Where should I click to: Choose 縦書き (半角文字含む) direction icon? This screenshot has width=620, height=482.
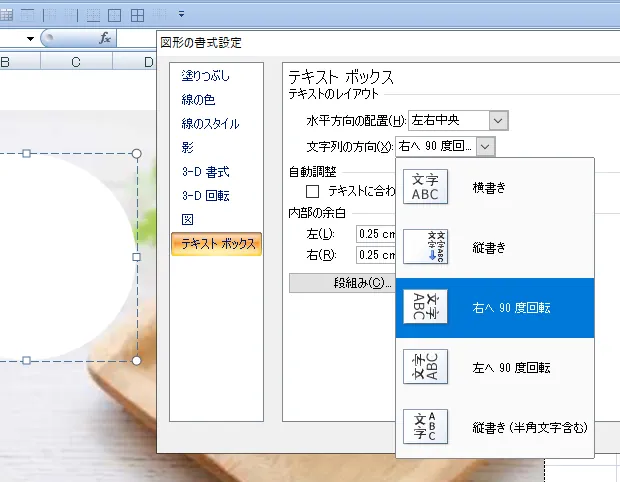(425, 427)
